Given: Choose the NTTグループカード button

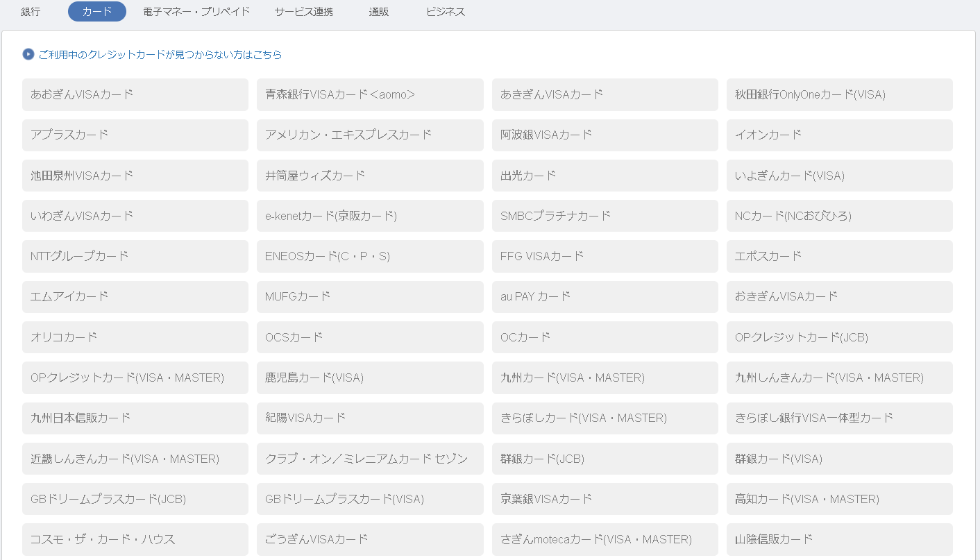Looking at the screenshot, I should pos(135,256).
